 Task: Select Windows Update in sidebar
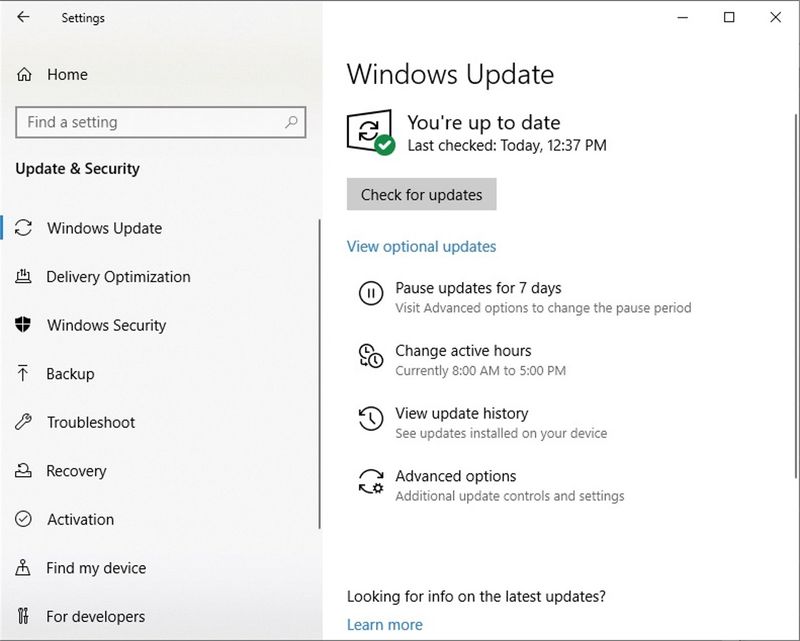105,228
